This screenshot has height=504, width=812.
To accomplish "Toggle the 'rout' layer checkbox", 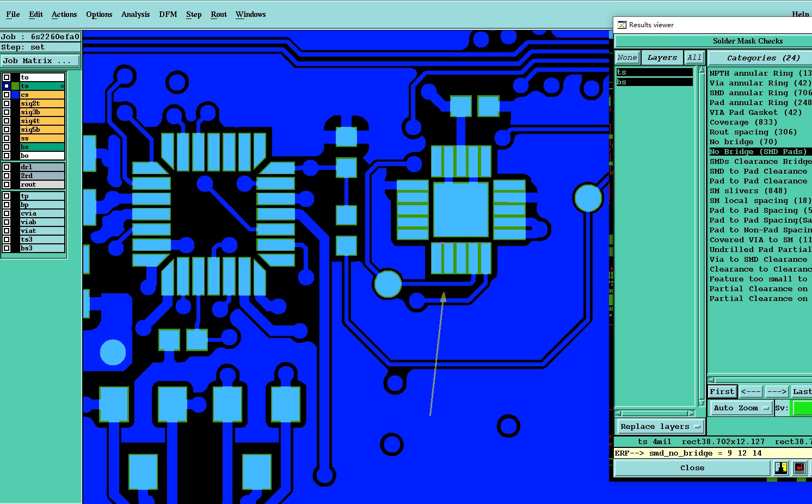I will coord(7,185).
